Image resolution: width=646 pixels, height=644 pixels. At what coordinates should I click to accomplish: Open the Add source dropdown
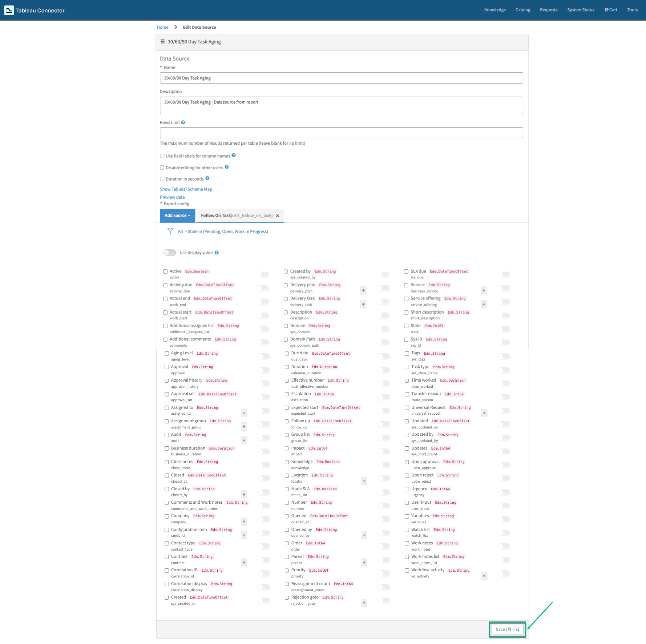click(x=177, y=216)
